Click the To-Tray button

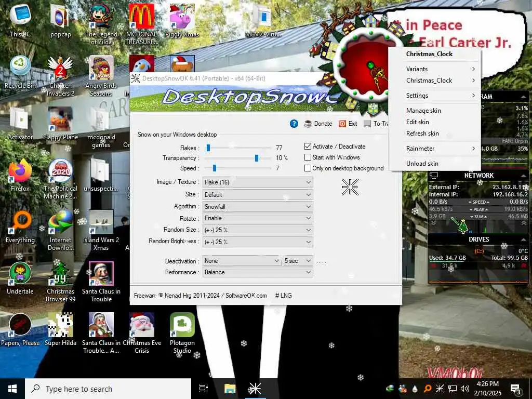(x=376, y=124)
